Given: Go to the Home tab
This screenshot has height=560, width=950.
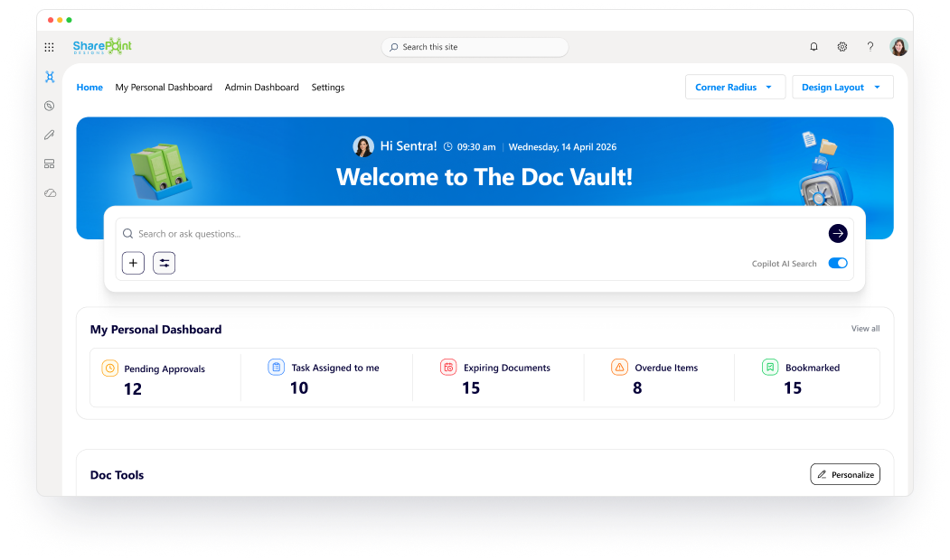Looking at the screenshot, I should pyautogui.click(x=89, y=88).
